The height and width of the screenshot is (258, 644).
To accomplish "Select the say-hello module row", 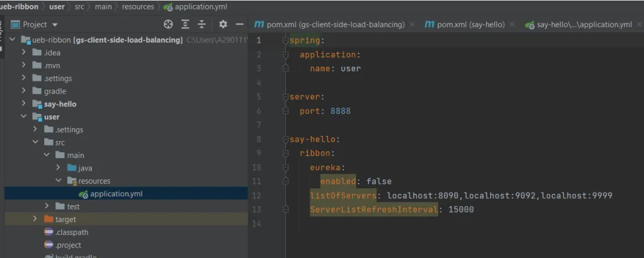I will pos(126,104).
